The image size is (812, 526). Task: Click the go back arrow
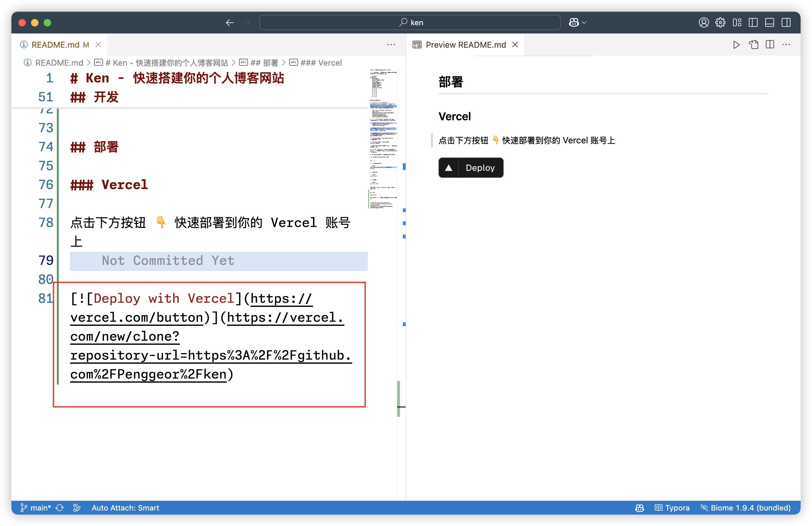[x=230, y=22]
